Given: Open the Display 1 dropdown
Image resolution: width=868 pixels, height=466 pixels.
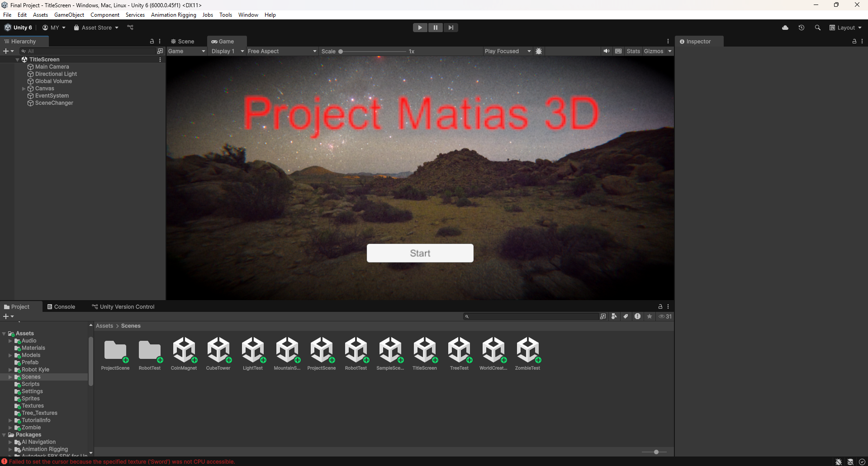Looking at the screenshot, I should 228,51.
